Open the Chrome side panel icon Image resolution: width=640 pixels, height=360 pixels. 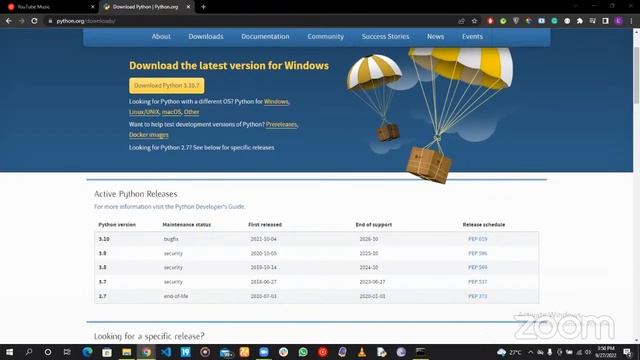click(x=605, y=21)
